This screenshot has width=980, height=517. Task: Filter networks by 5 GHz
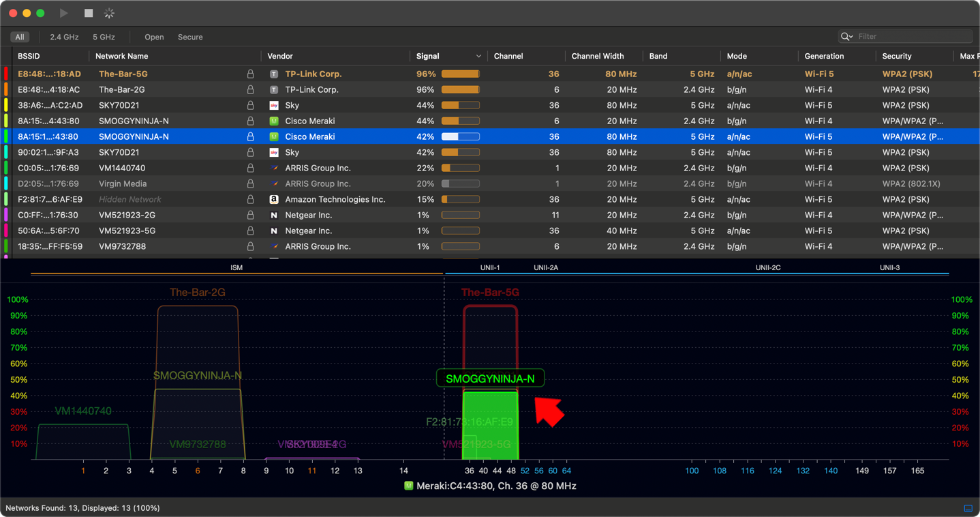[104, 37]
